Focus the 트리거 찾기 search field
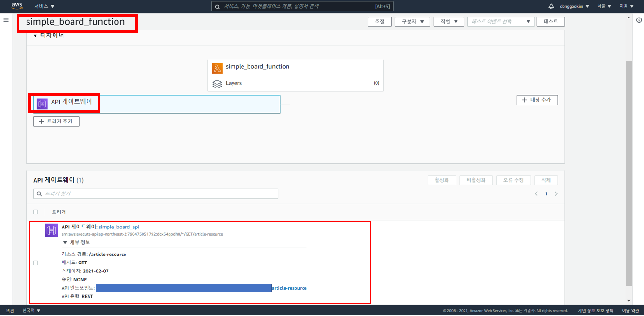 [x=156, y=194]
